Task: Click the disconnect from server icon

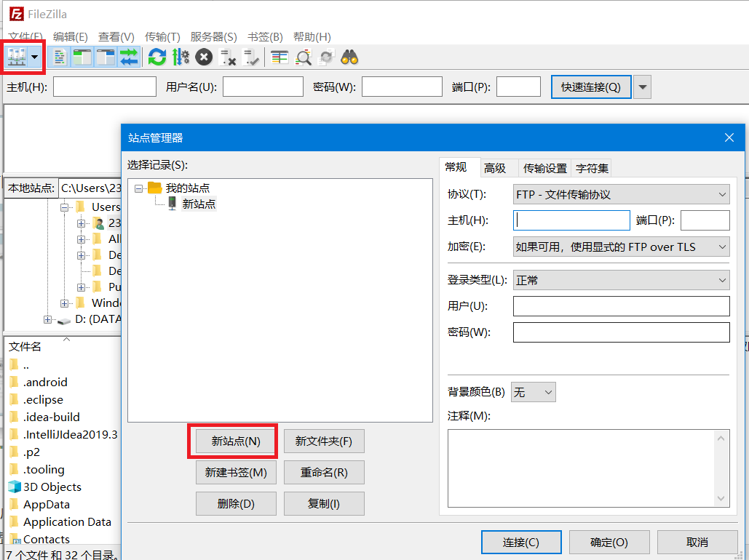Action: (x=227, y=57)
